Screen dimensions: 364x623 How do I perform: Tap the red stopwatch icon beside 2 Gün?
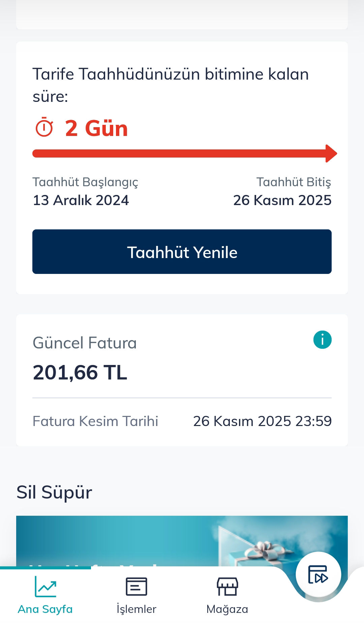click(44, 128)
